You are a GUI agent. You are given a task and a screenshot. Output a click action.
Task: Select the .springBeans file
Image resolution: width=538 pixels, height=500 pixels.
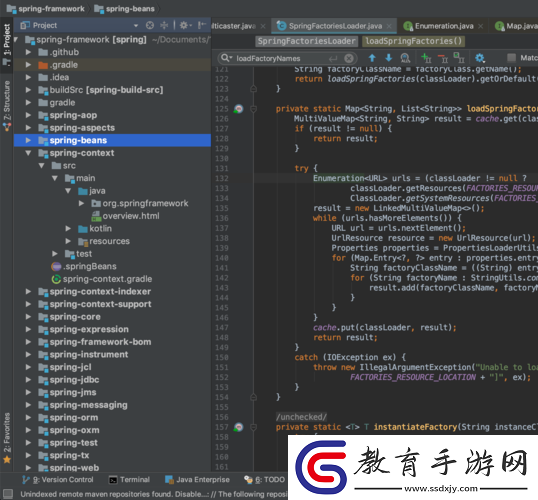(x=84, y=266)
